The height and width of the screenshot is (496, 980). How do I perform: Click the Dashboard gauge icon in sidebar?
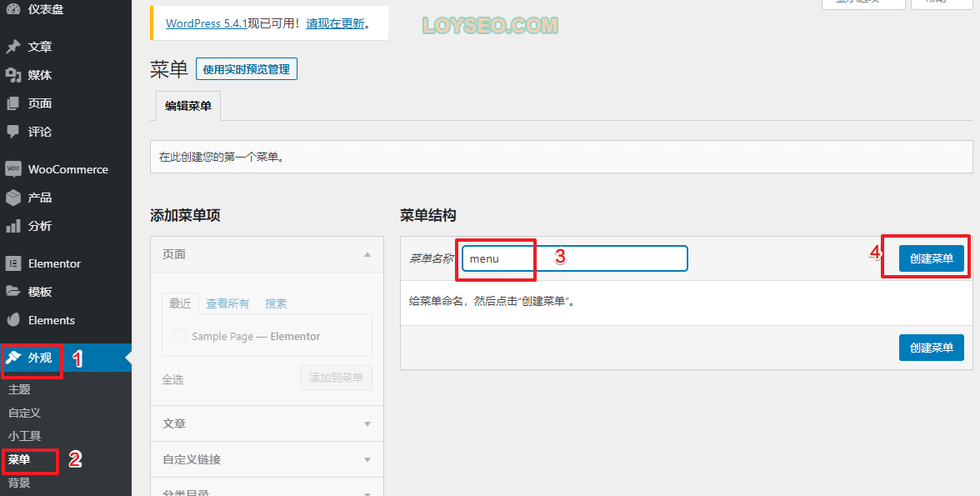click(x=13, y=9)
